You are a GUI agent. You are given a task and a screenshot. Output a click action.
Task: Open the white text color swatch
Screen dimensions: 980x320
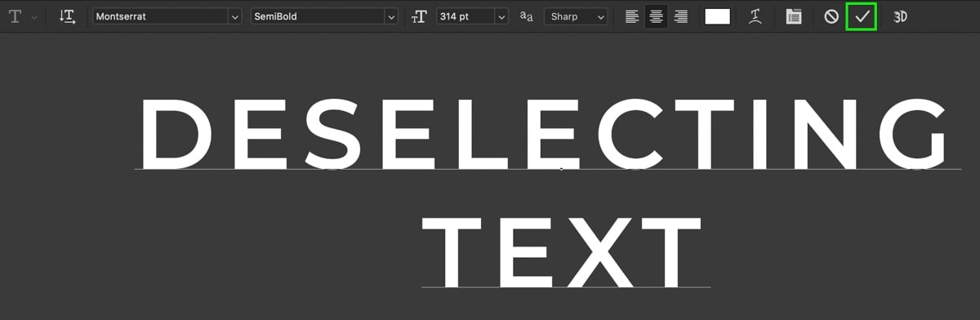(717, 16)
